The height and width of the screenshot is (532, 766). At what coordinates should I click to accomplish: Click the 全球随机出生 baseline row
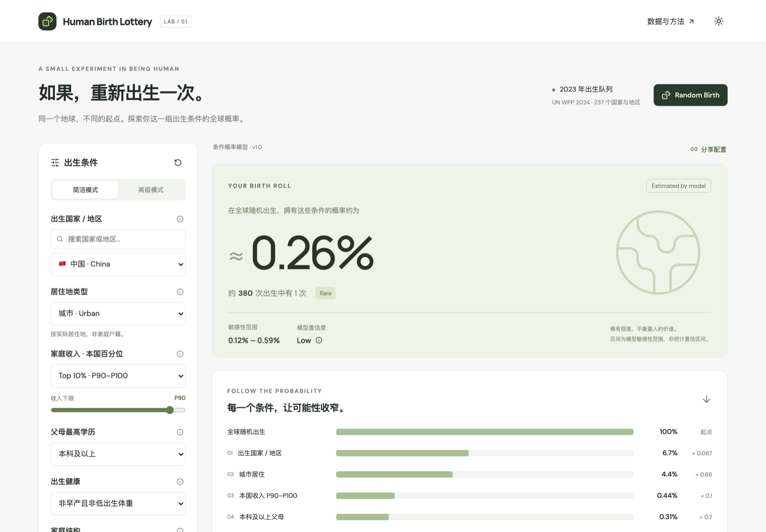[470, 432]
